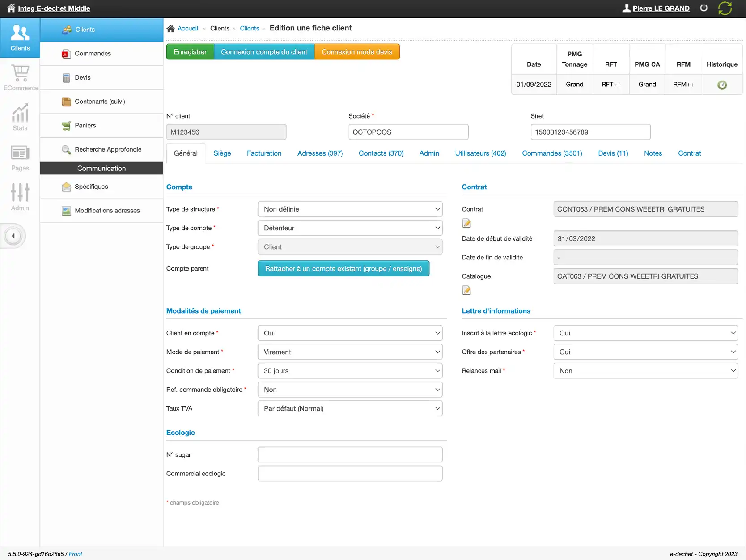Open the Devis (11) tab

[x=613, y=153]
